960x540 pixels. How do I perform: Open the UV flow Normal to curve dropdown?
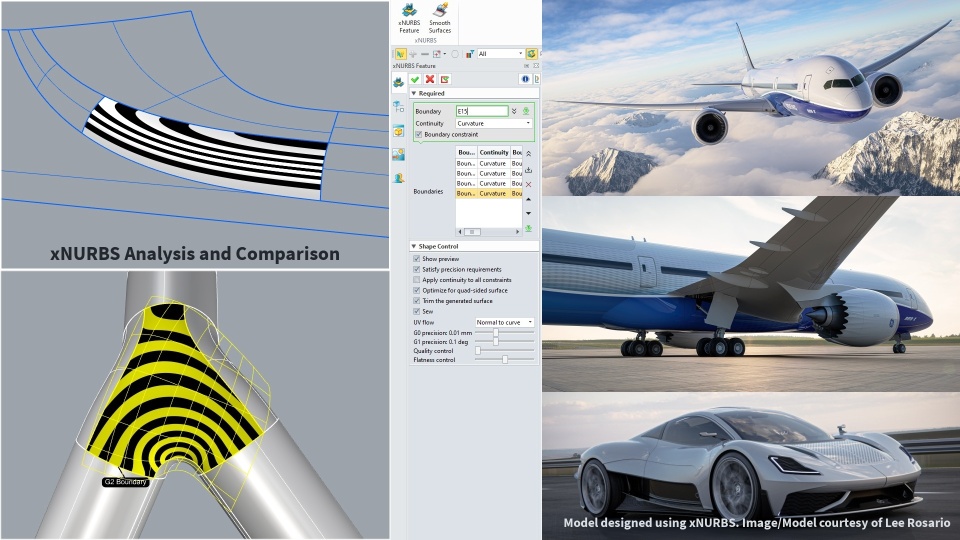click(504, 322)
